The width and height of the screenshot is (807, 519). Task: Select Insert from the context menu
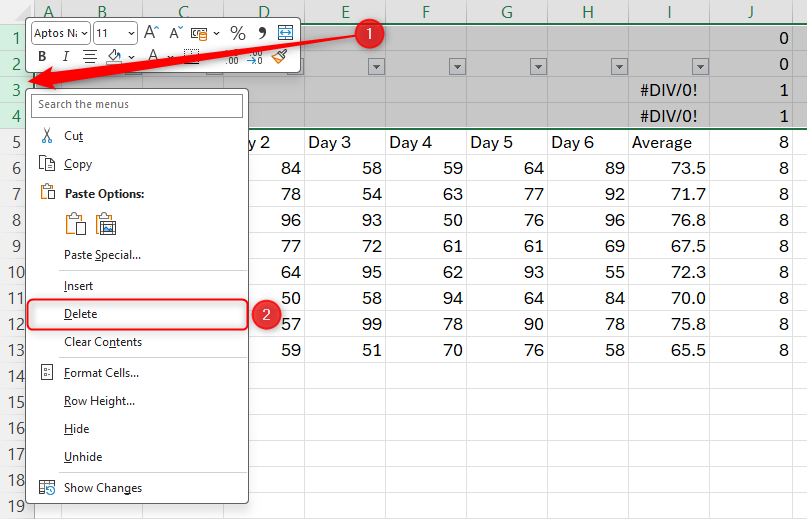click(79, 286)
